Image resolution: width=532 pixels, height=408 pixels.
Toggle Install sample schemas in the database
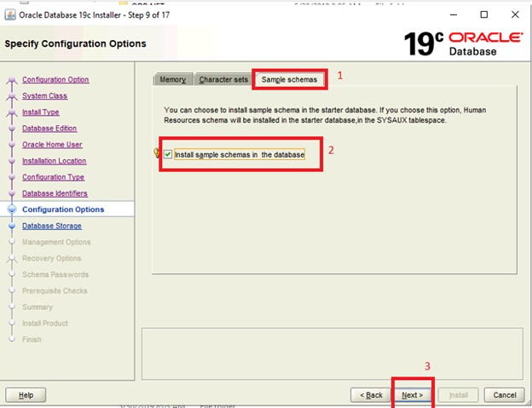pos(168,154)
